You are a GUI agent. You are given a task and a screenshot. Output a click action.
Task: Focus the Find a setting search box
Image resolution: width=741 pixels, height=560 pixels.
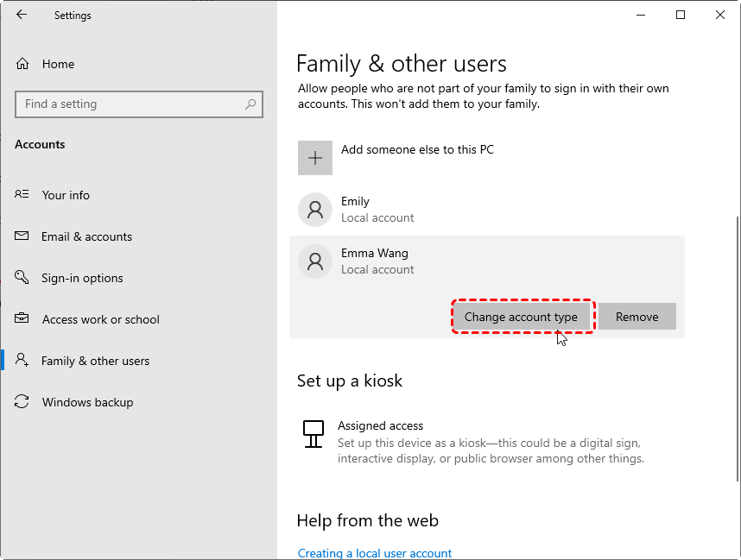pyautogui.click(x=130, y=104)
